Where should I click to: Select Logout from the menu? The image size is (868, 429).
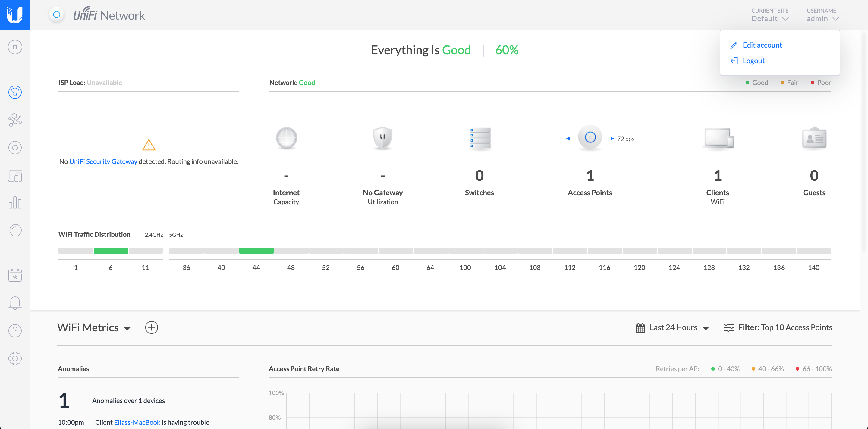(x=753, y=61)
